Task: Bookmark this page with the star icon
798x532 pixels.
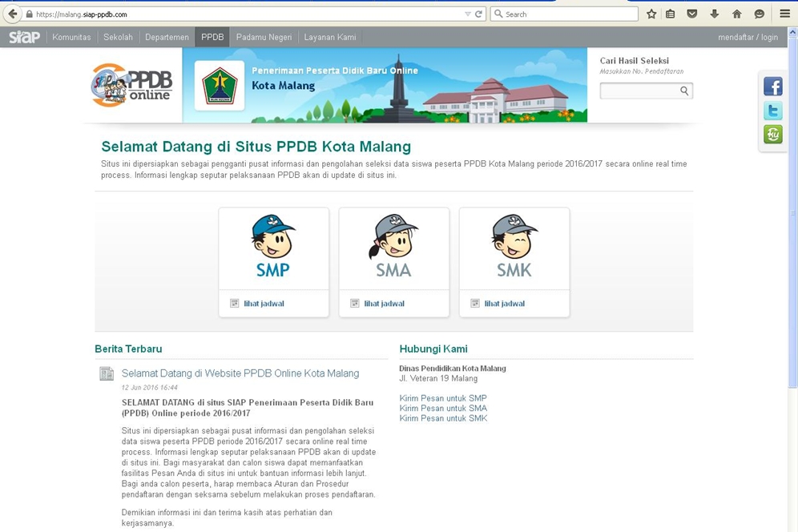Action: (651, 14)
